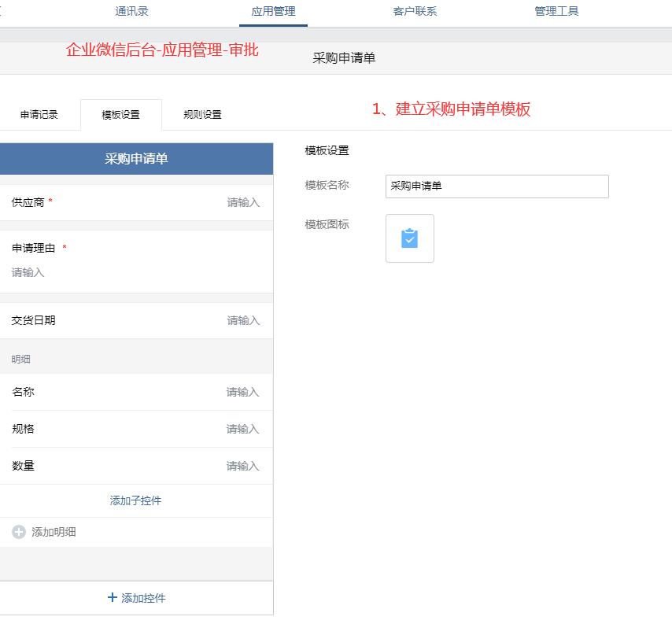672x635 pixels.
Task: Click the plus icon next to 添加控件
Action: (113, 597)
